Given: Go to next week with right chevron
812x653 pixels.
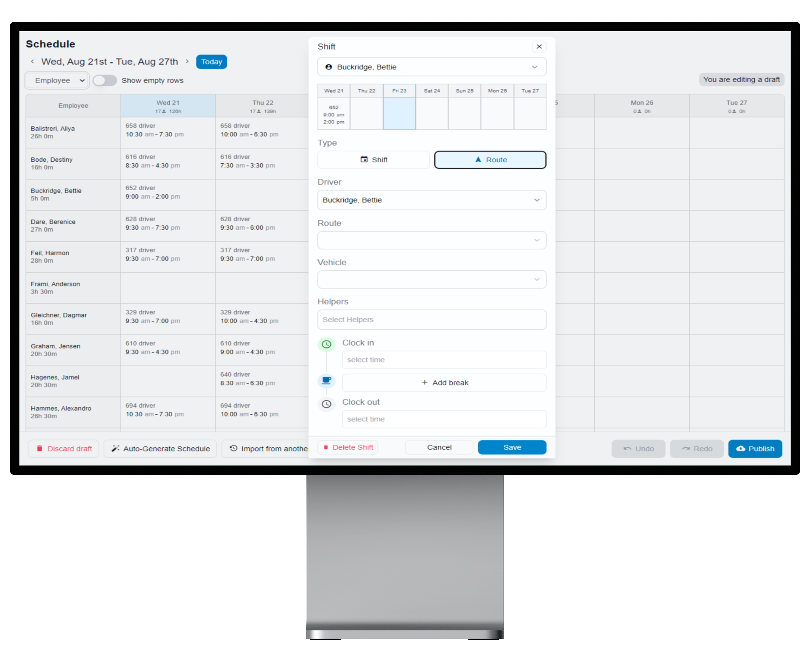Looking at the screenshot, I should (187, 61).
